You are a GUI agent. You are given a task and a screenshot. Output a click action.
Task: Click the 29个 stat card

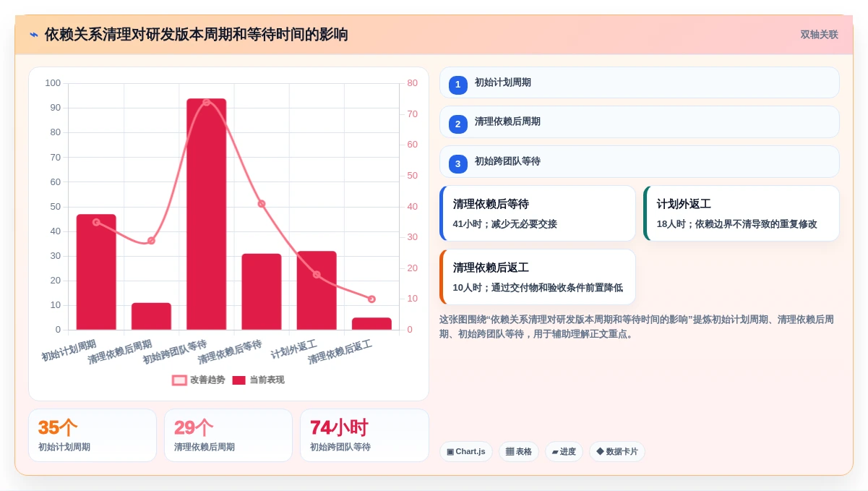(228, 435)
